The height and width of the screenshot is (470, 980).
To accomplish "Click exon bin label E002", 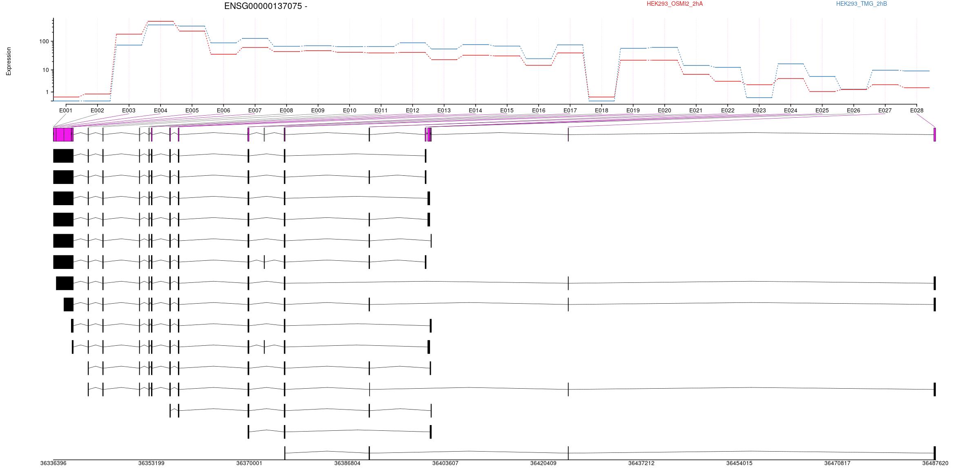I will coord(97,110).
